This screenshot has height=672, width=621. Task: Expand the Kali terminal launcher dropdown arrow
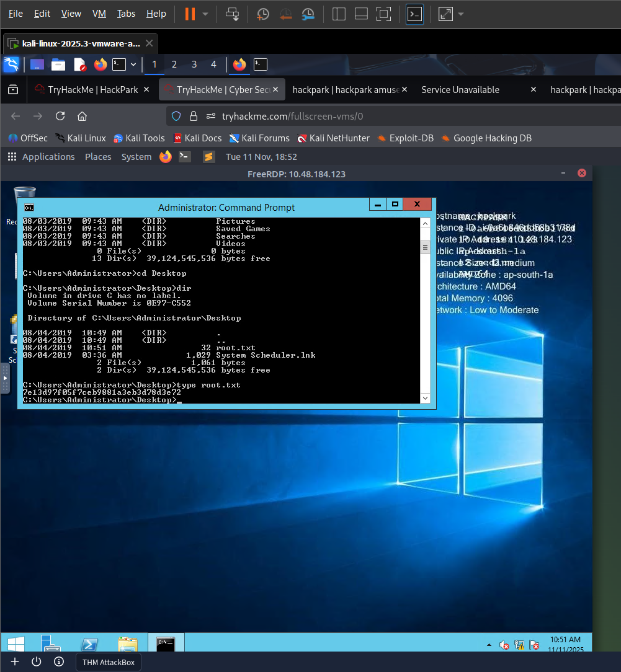pos(133,64)
